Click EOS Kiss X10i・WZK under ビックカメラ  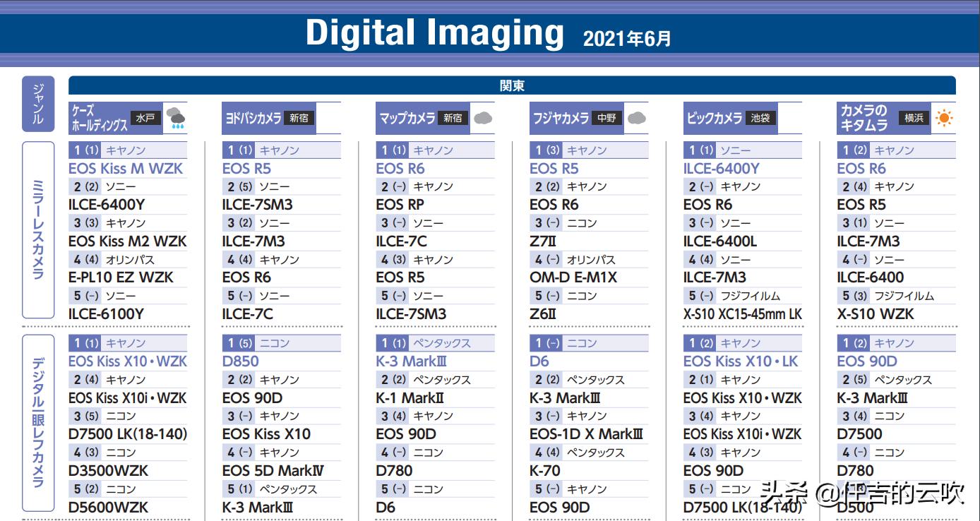(743, 434)
